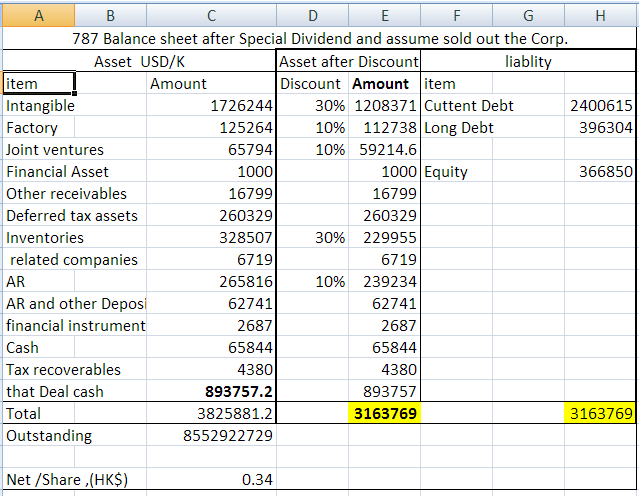Image resolution: width=639 pixels, height=496 pixels.
Task: Click the highlighted total 3163769 in column E
Action: (x=384, y=413)
